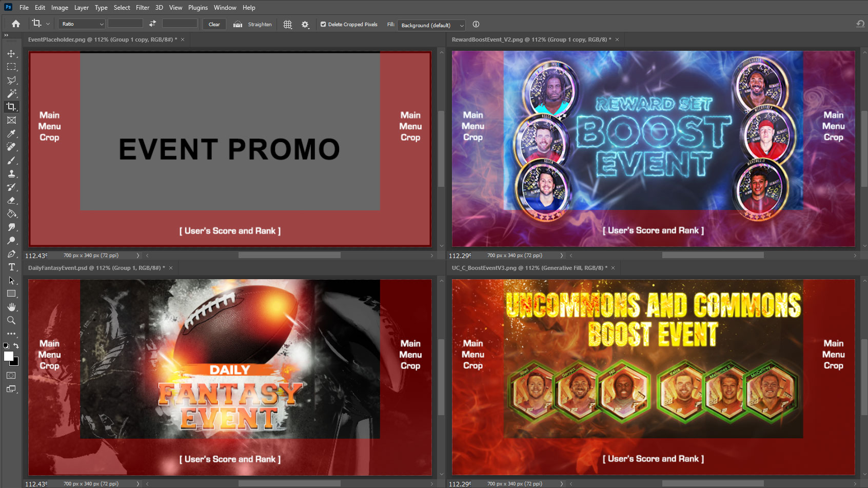Open the Fill Background (default) dropdown
This screenshot has width=868, height=488.
431,25
